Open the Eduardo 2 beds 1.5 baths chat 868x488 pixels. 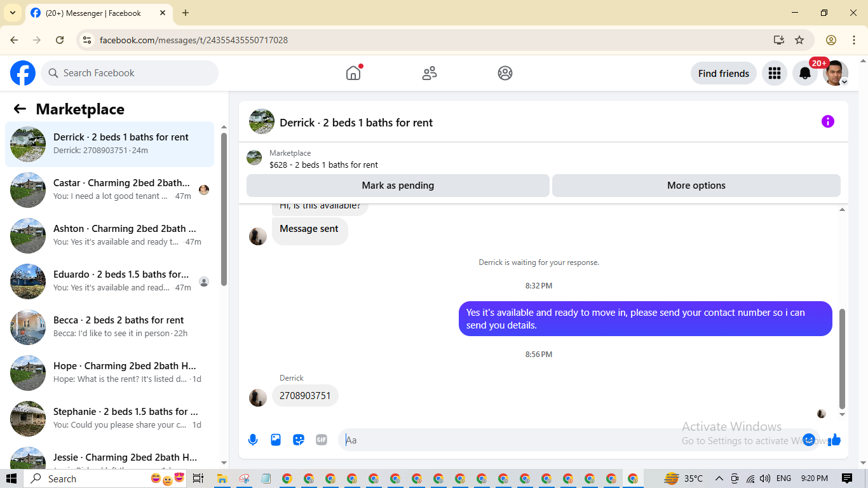[x=110, y=281]
